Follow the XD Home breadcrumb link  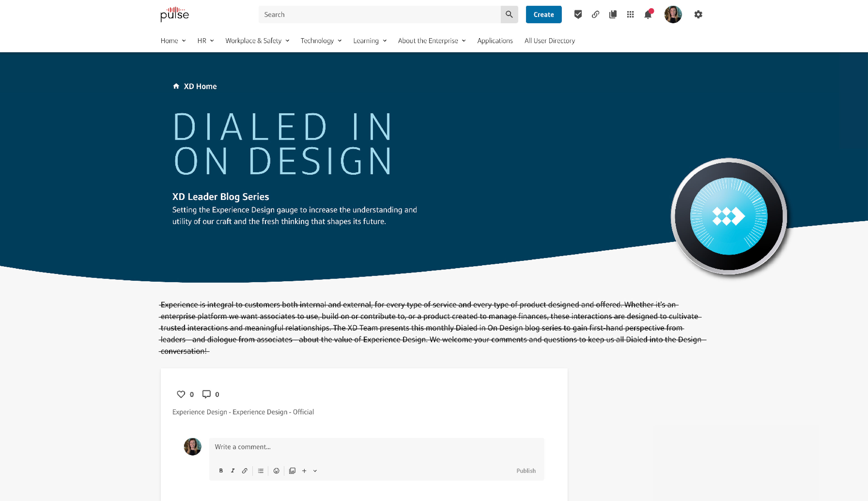pos(200,86)
